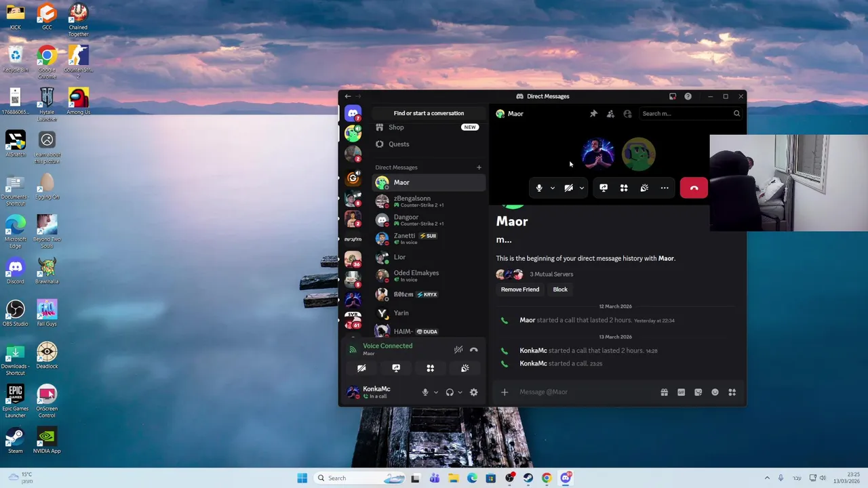Open OBS Studio desktop shortcut
Screen dimensions: 868x488
[x=15, y=314]
